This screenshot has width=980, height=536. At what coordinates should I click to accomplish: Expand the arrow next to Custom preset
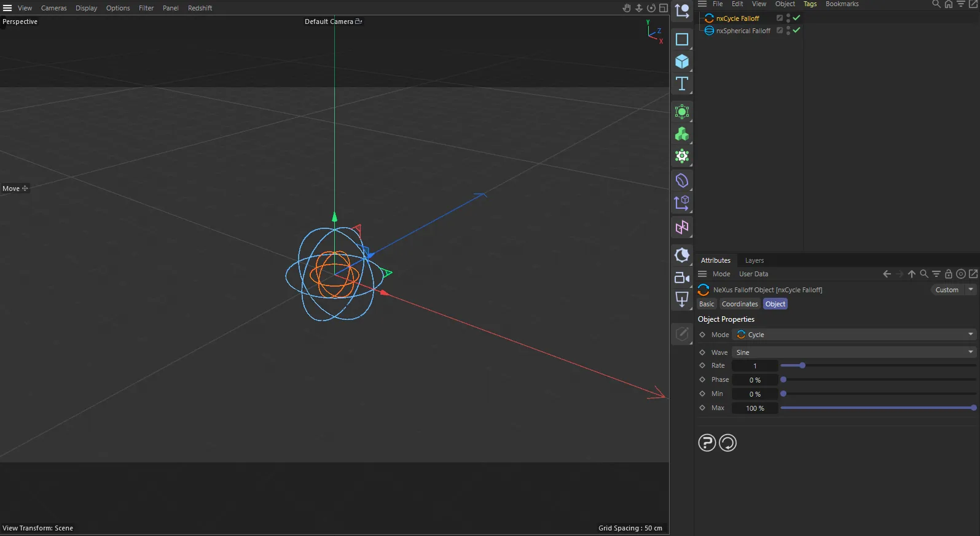[x=971, y=289]
